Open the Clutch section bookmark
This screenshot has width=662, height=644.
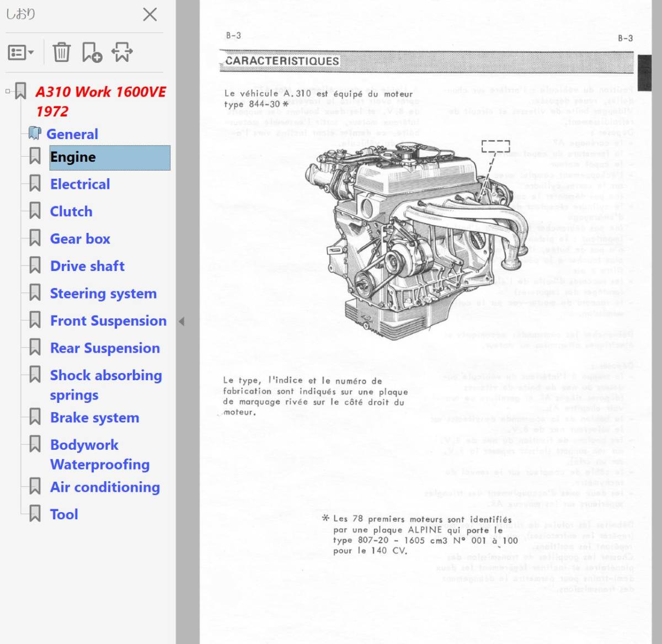click(71, 211)
